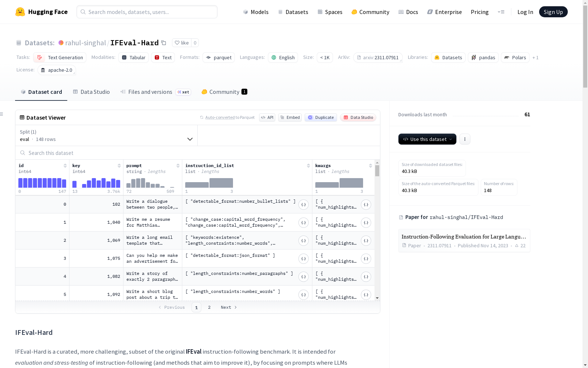Click the English language tag

coord(283,57)
